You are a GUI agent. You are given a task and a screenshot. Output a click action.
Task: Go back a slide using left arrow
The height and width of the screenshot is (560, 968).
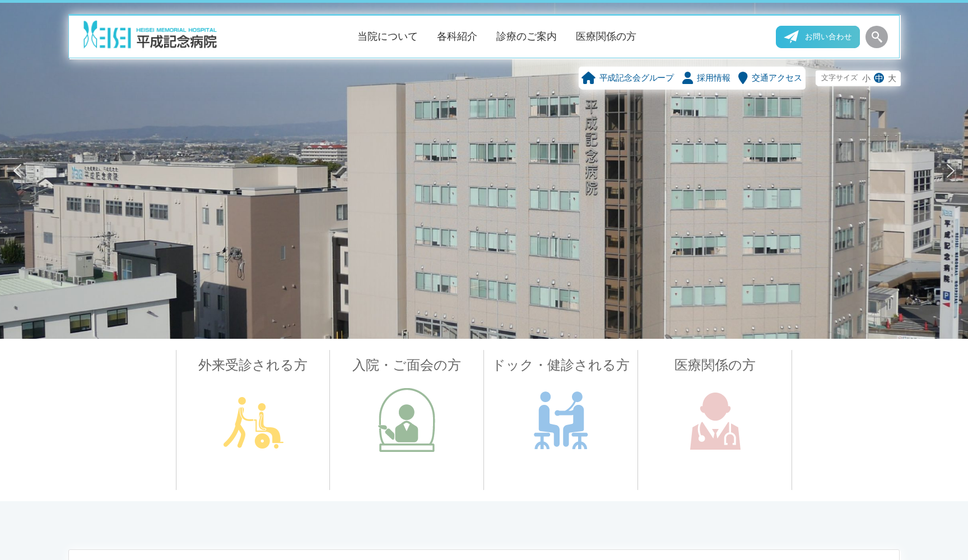pyautogui.click(x=18, y=170)
